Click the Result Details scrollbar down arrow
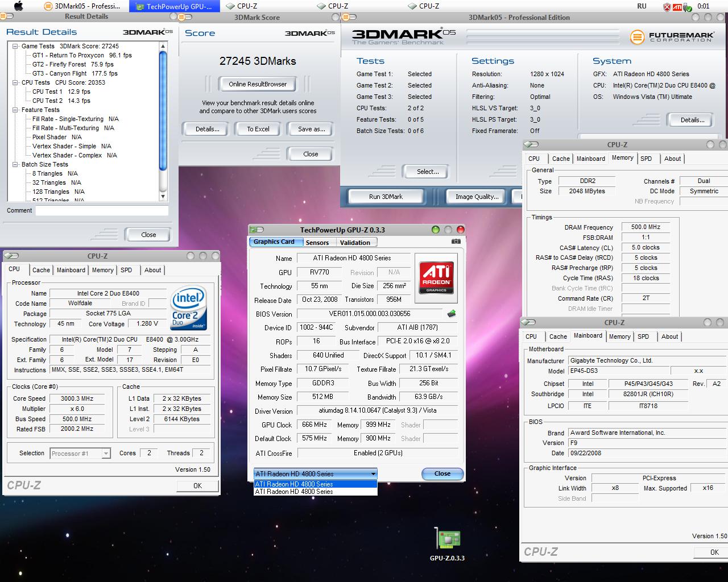 point(163,197)
